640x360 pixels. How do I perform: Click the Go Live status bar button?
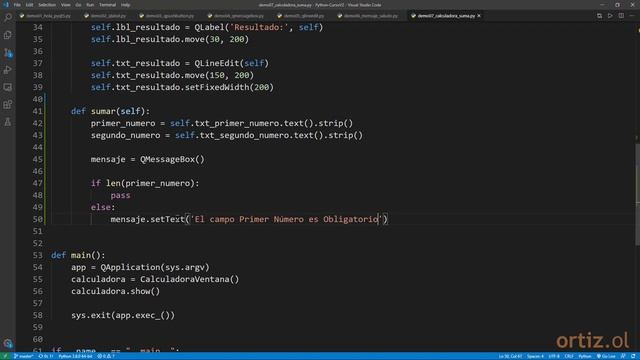coord(606,356)
